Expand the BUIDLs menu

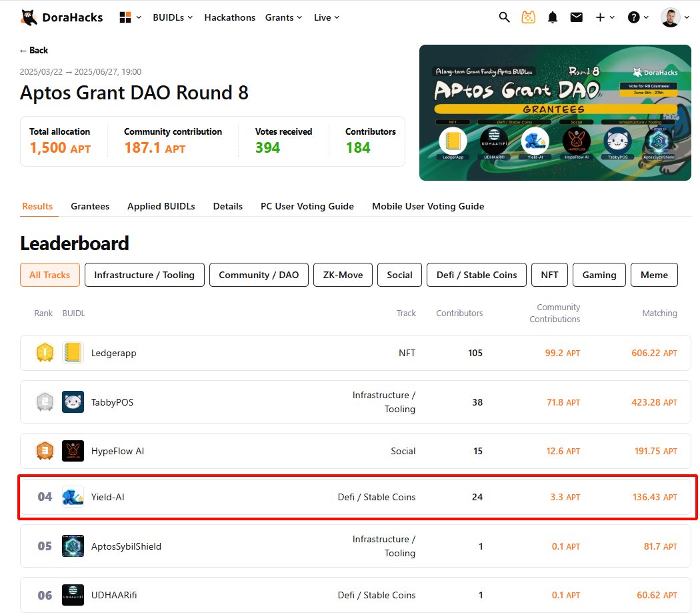pyautogui.click(x=173, y=17)
